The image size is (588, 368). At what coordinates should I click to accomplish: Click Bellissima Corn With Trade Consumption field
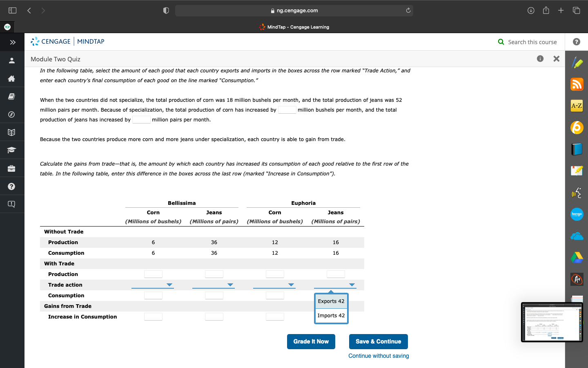tap(153, 295)
